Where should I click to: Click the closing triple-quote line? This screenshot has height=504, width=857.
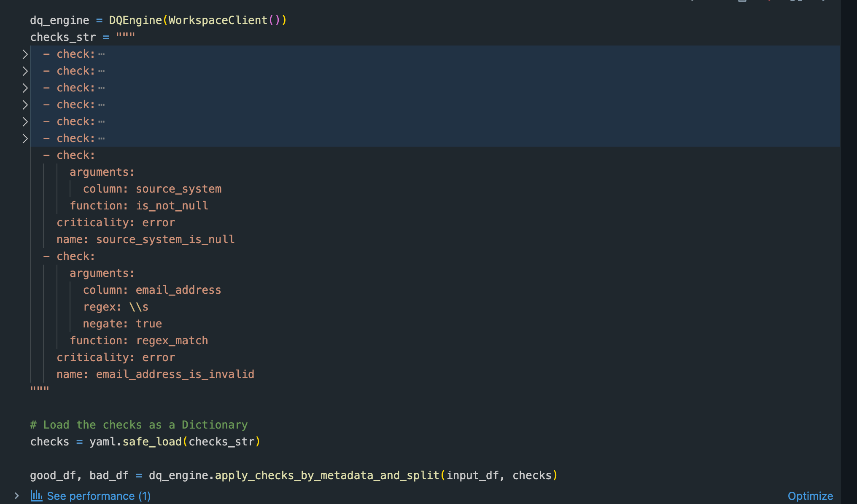click(x=40, y=389)
